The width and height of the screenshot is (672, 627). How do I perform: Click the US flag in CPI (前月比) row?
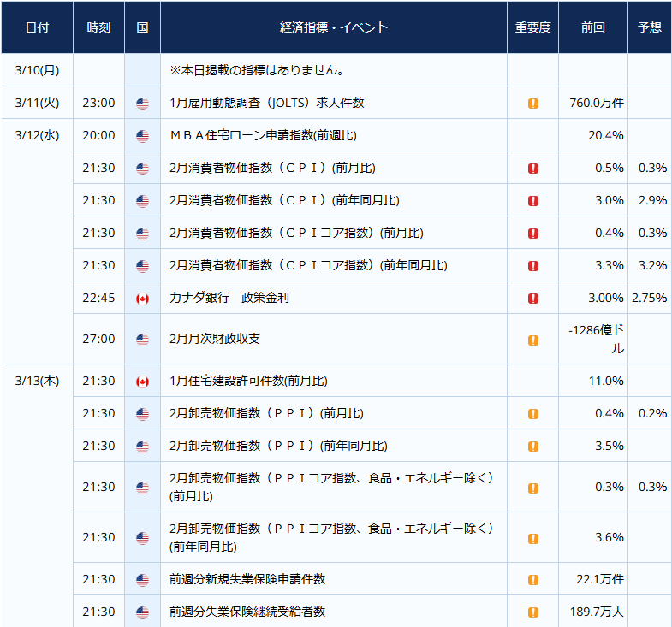(142, 169)
